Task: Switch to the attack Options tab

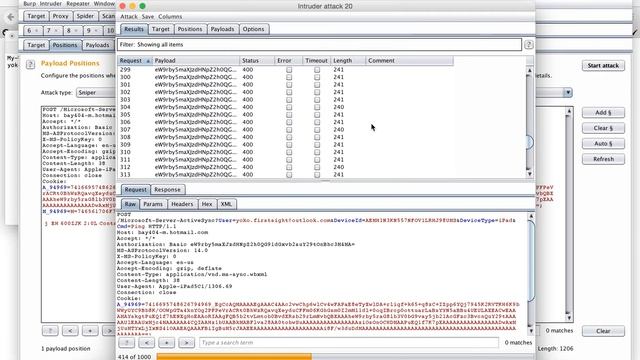Action: point(253,29)
